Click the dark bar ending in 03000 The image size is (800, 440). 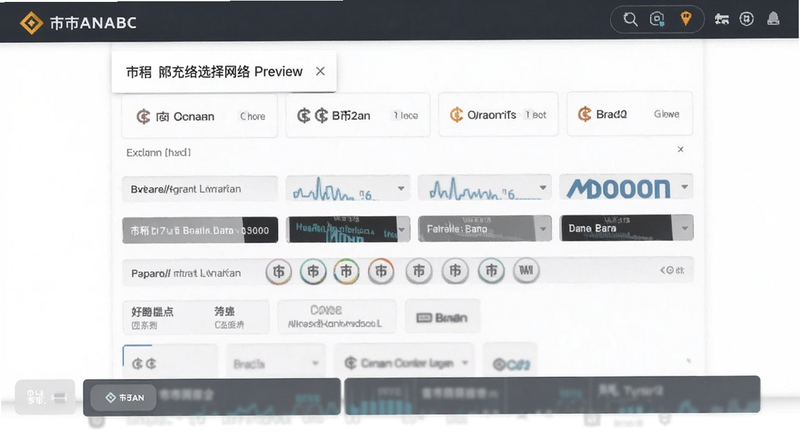click(200, 230)
